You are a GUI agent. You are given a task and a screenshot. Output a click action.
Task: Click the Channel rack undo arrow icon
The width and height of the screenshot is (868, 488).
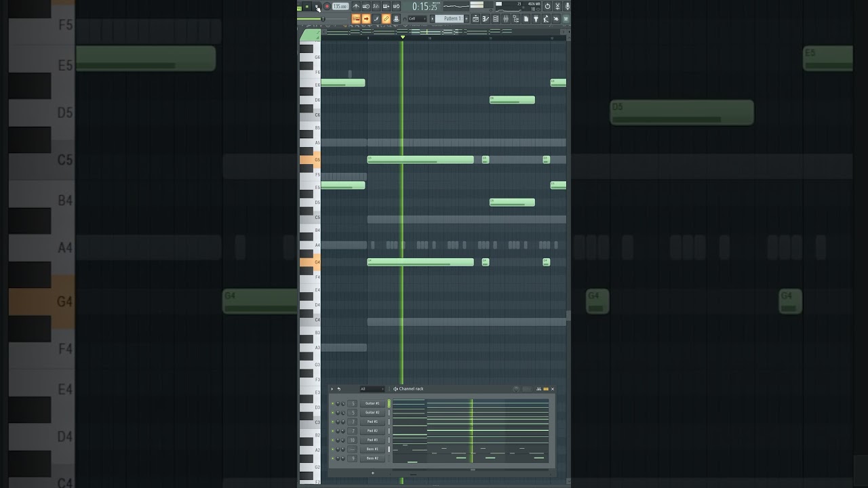pos(339,389)
